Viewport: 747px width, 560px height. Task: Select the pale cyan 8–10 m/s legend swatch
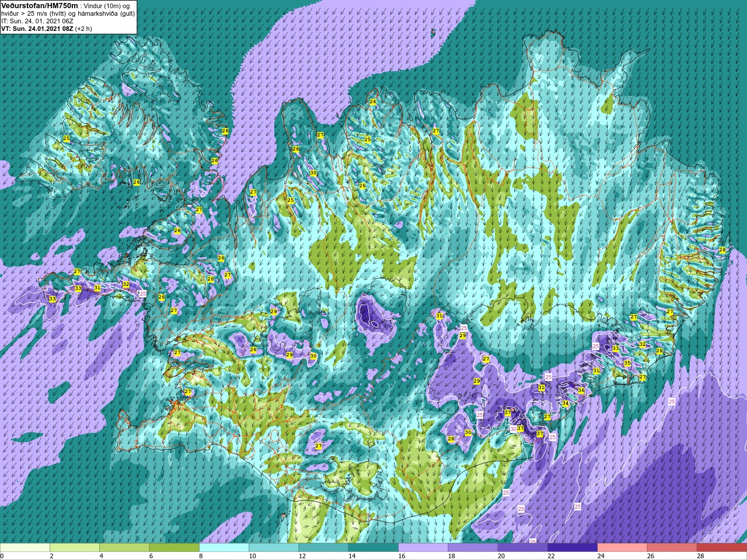(224, 548)
